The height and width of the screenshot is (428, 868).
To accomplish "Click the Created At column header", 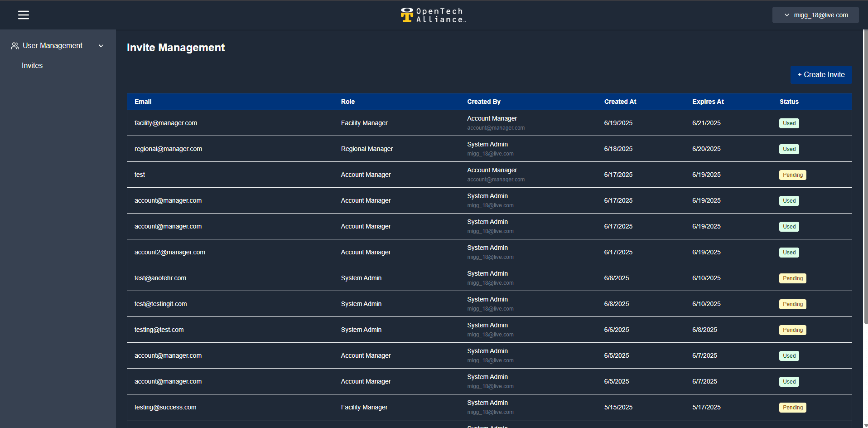I will pyautogui.click(x=620, y=102).
